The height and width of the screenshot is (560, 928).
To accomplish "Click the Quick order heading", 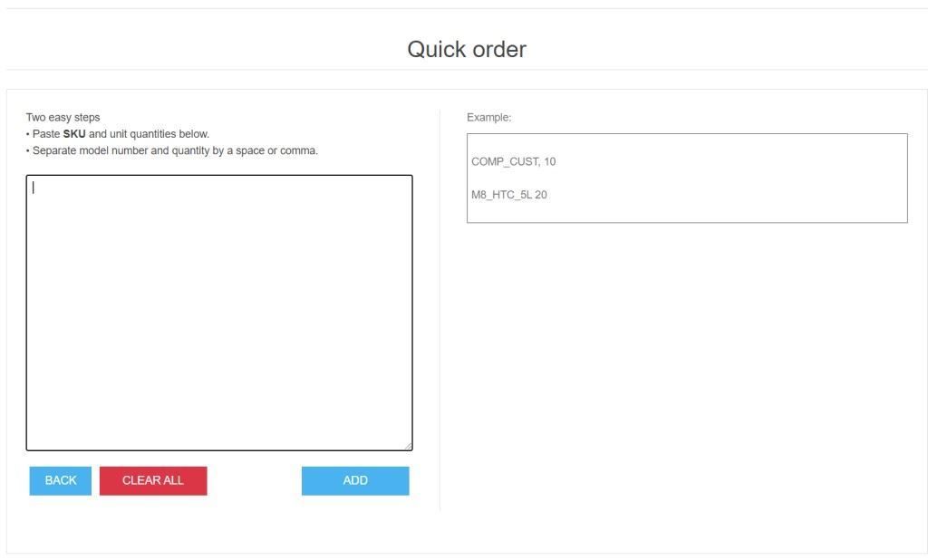I will [467, 49].
